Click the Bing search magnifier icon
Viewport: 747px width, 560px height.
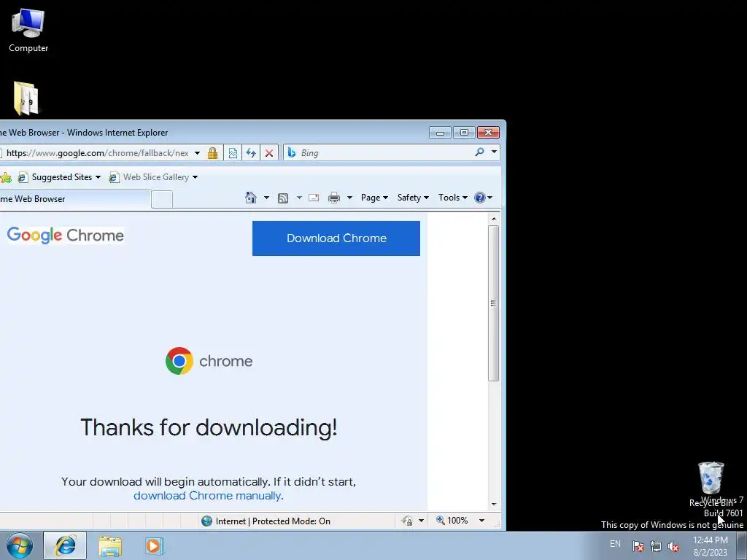click(x=479, y=152)
